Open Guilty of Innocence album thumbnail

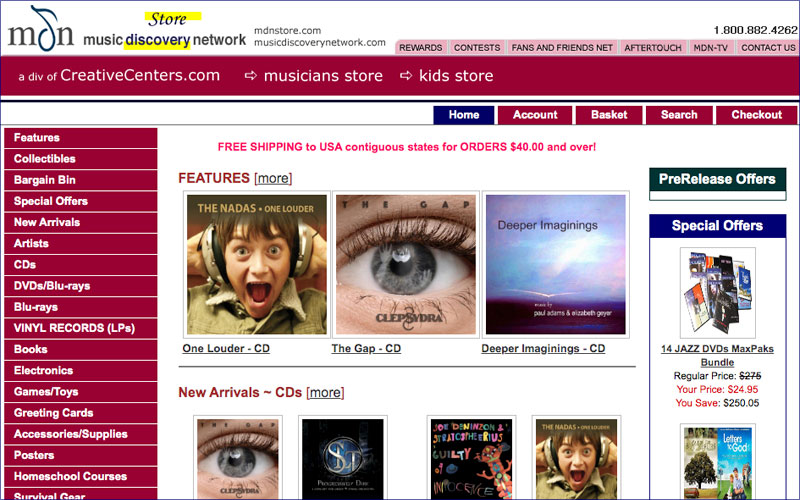[x=471, y=458]
